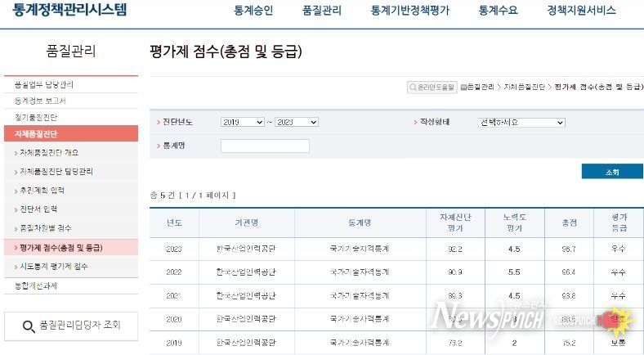Open the end year dropdown showing 2023
644x355 pixels.
(297, 122)
